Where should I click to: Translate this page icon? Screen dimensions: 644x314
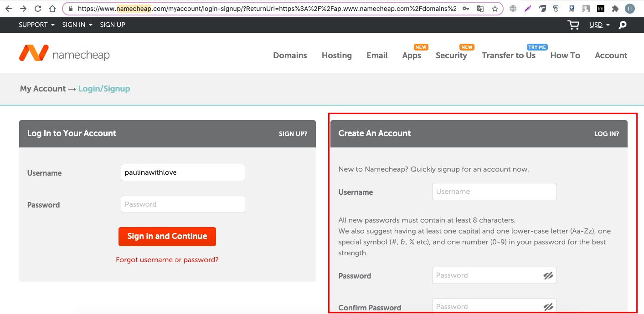click(480, 9)
